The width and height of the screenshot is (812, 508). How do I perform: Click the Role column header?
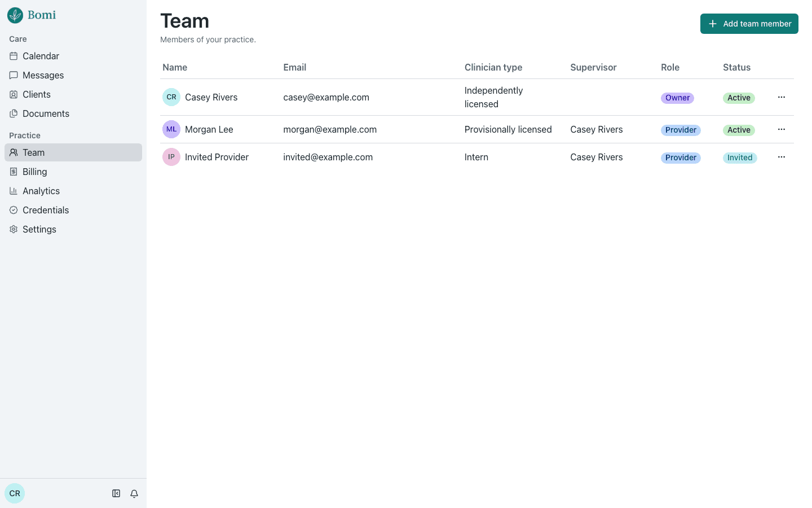coord(670,67)
